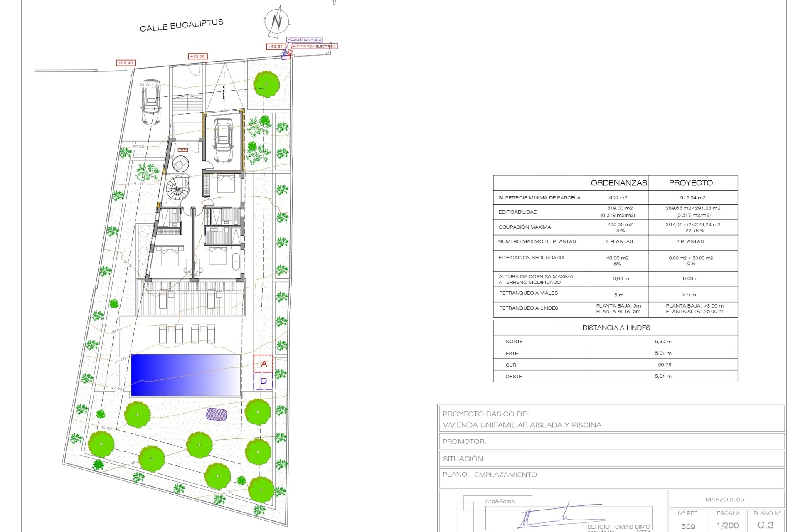This screenshot has width=798, height=532.
Task: Select the +53,40 elevation tag
Action: (126, 63)
